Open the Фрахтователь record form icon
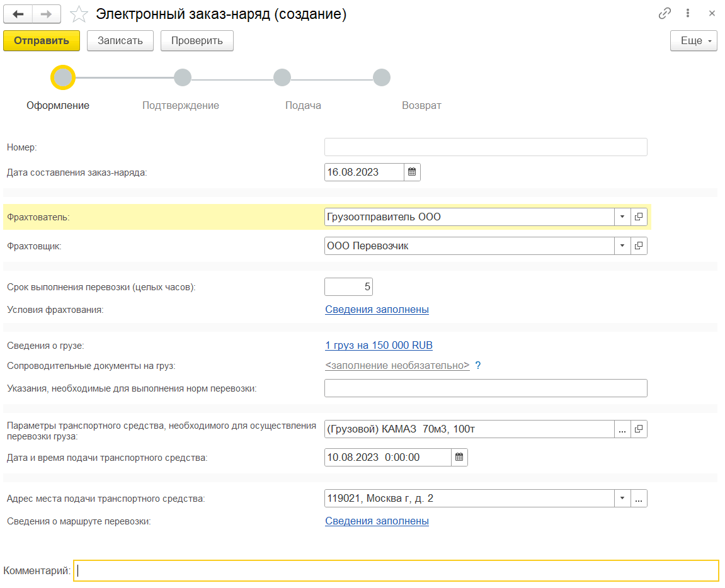This screenshot has height=588, width=725. (639, 217)
